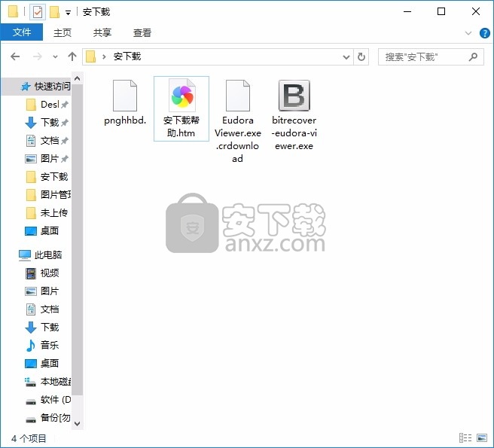
Task: Open the pnghhbd. file icon
Action: [125, 96]
